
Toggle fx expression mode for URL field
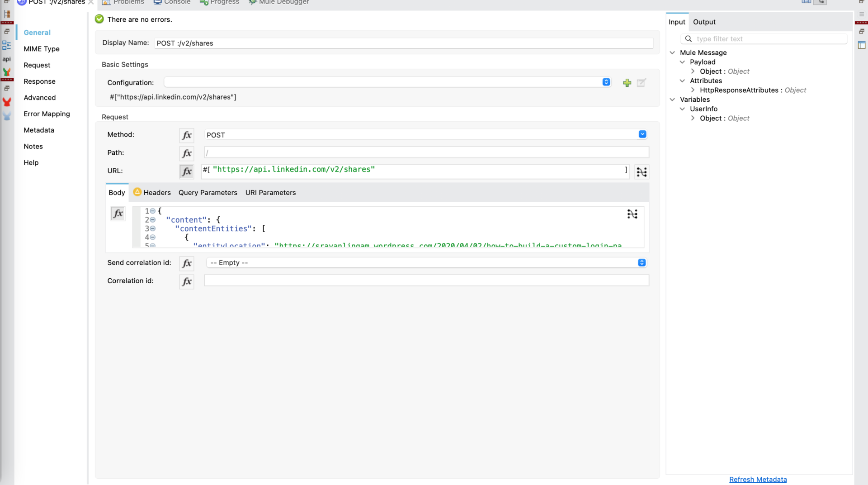click(x=187, y=171)
